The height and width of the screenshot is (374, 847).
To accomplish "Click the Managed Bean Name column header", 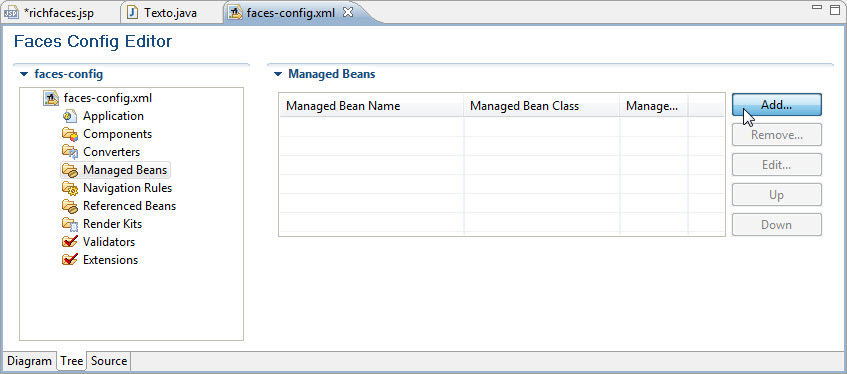I will coord(372,106).
